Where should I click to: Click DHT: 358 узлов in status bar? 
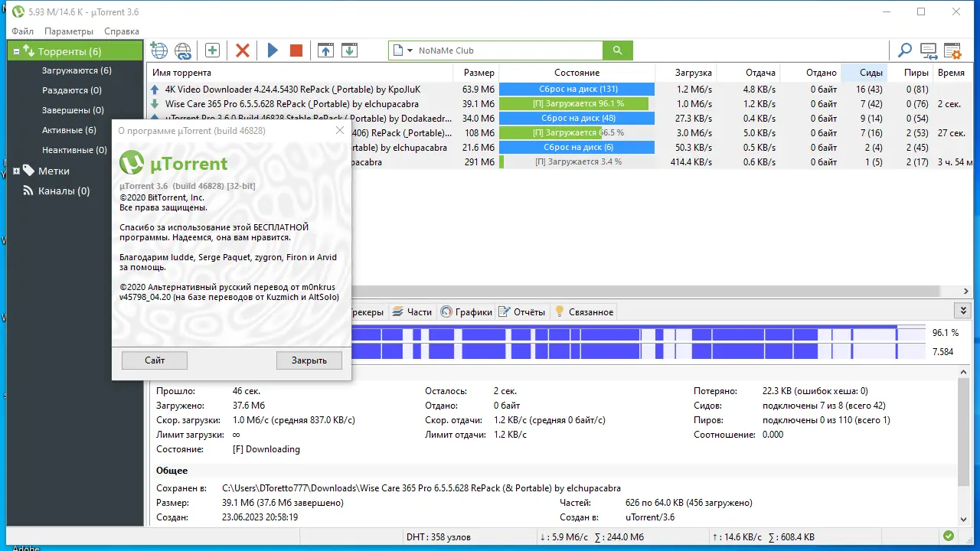click(439, 536)
